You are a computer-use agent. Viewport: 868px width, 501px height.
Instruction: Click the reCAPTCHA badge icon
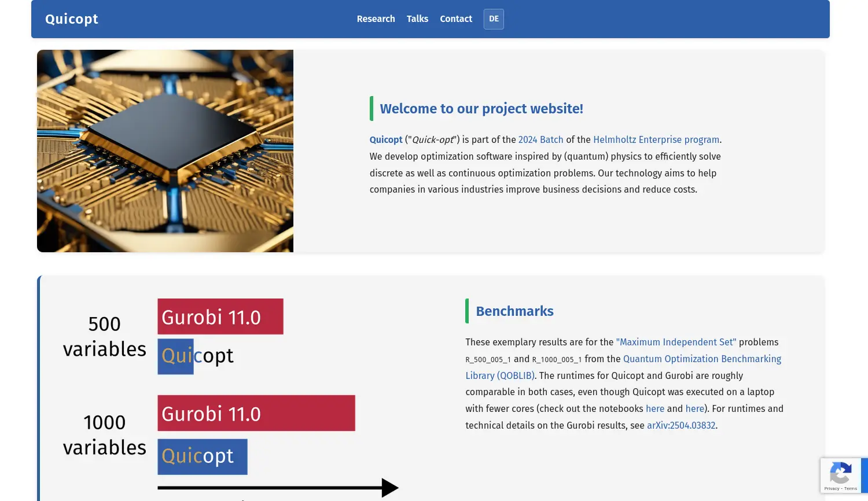(840, 473)
